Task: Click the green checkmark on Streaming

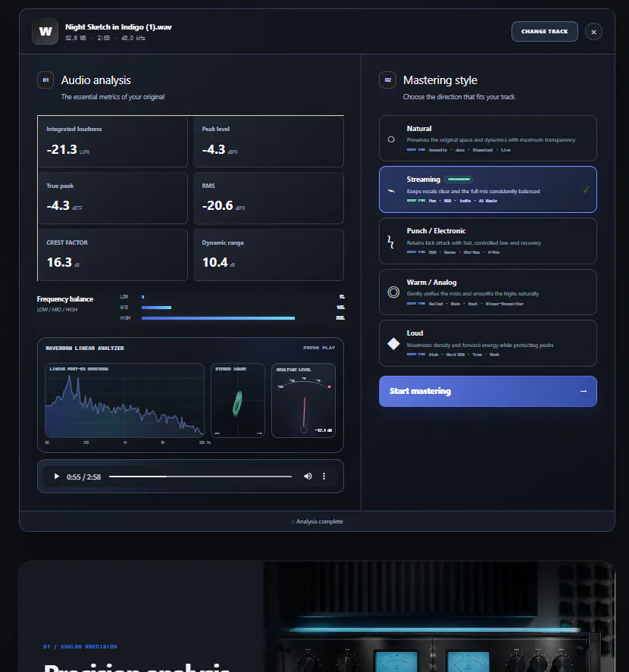Action: 586,189
